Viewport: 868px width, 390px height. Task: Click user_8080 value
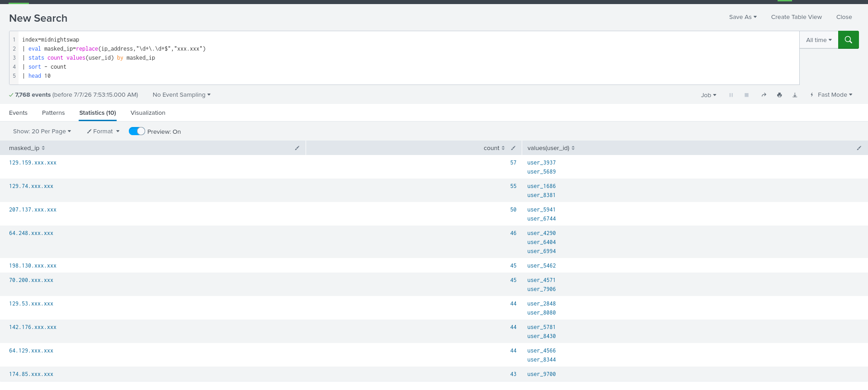point(542,313)
